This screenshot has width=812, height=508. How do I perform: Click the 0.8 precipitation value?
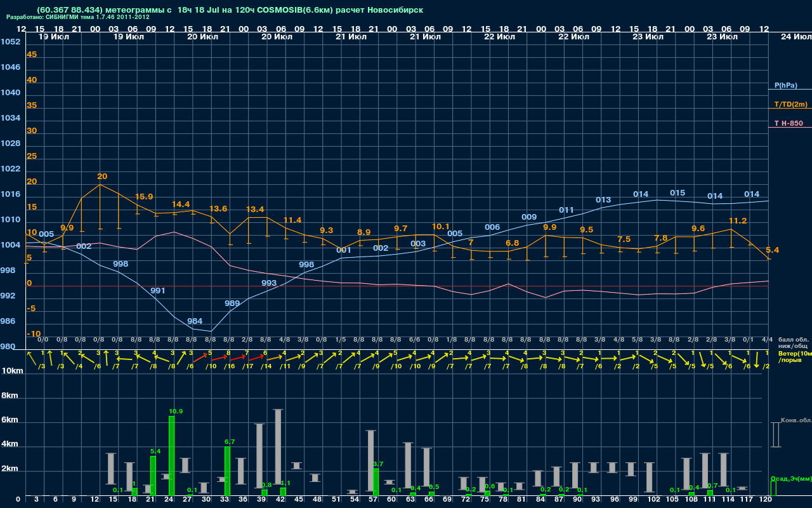click(266, 485)
